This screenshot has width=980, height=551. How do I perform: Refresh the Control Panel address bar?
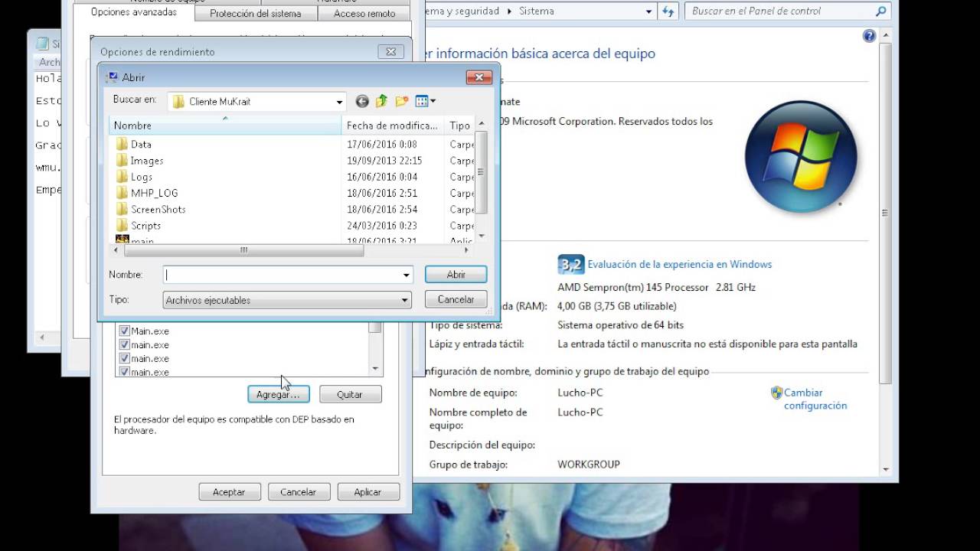(668, 11)
